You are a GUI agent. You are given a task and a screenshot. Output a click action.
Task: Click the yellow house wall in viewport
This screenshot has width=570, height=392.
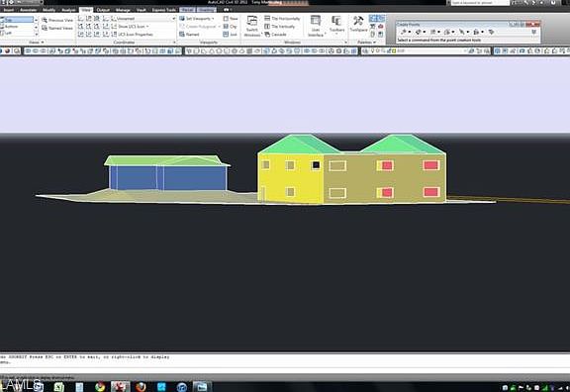click(x=291, y=178)
